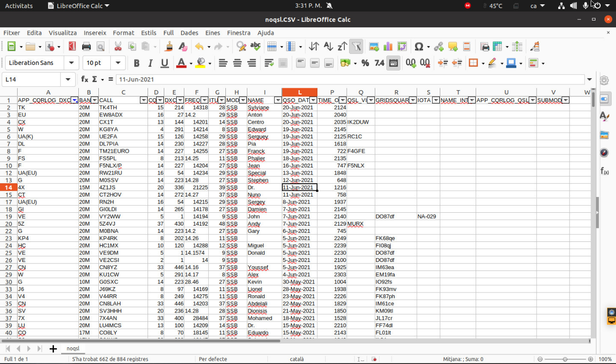
Task: Open the sidebar Styles panel
Action: pos(604,116)
